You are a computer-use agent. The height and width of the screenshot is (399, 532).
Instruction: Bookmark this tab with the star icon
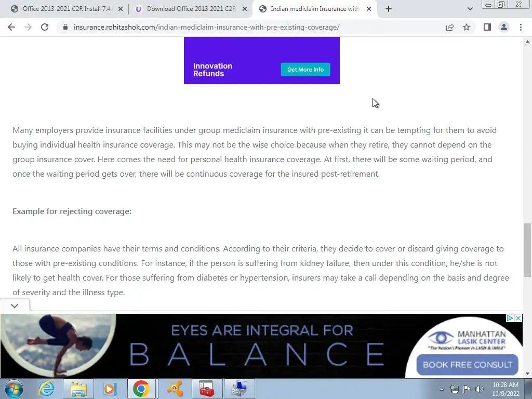pyautogui.click(x=467, y=27)
